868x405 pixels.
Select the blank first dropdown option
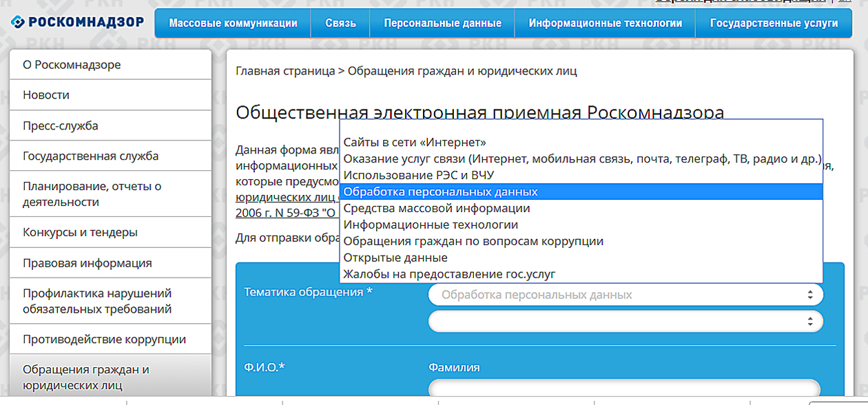581,127
